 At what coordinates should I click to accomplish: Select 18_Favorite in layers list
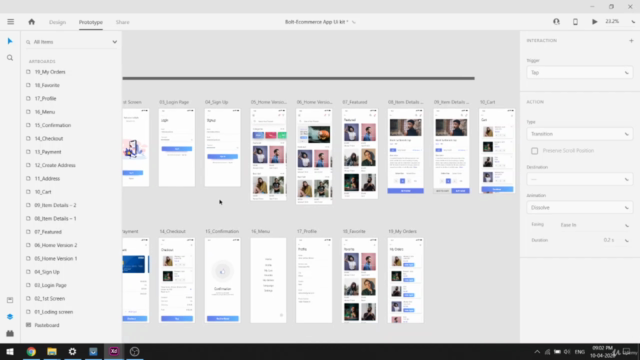[x=47, y=85]
